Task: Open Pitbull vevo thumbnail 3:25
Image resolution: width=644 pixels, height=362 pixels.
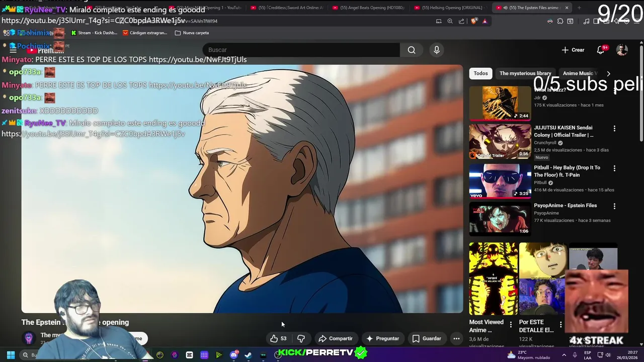Action: [x=500, y=180]
